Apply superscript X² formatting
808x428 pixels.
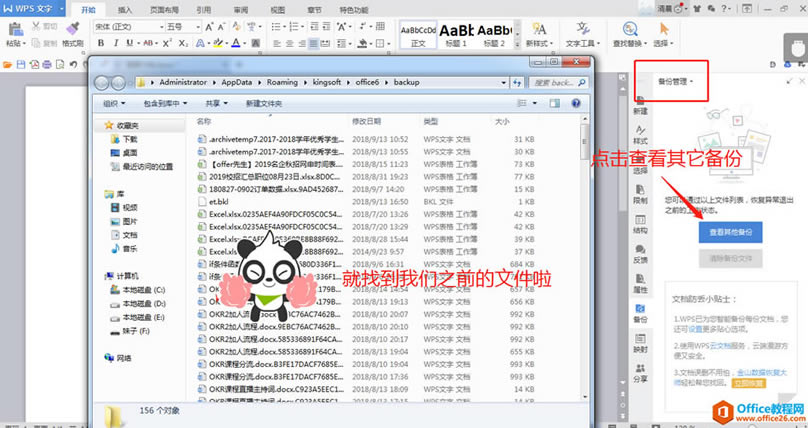click(167, 43)
